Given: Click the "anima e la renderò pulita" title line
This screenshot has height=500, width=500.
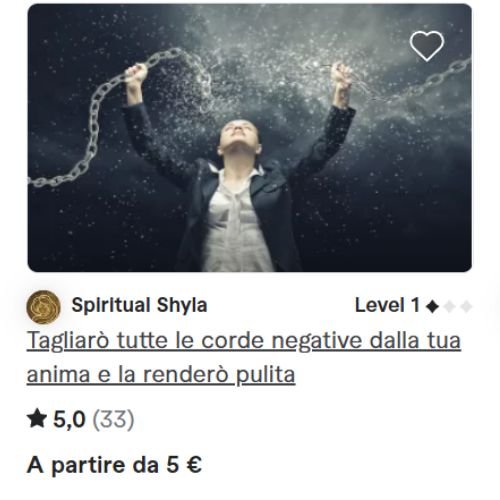Looking at the screenshot, I should pos(161,375).
